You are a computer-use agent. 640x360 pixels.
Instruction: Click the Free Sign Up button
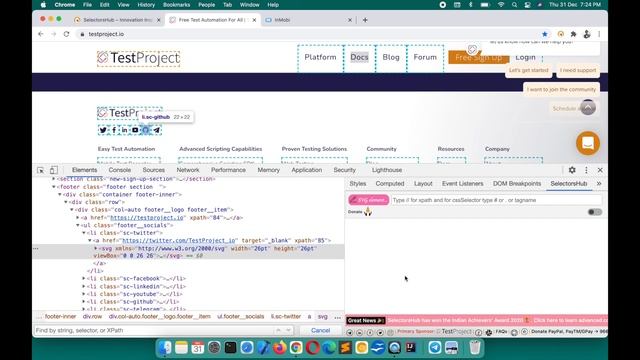click(478, 58)
